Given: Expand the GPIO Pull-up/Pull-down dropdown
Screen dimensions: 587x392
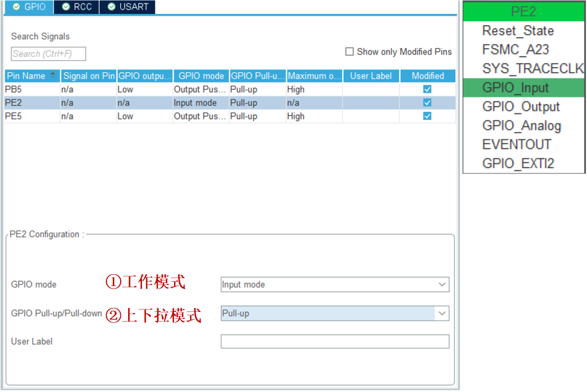Looking at the screenshot, I should [x=335, y=314].
